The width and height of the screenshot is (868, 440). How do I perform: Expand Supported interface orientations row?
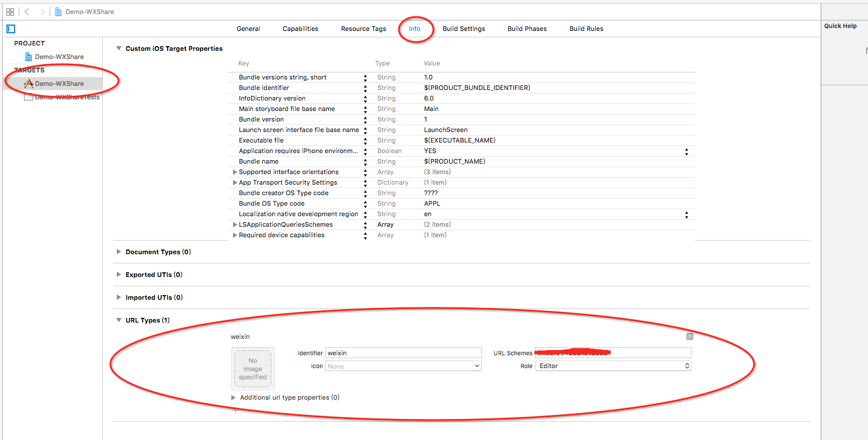pyautogui.click(x=235, y=172)
